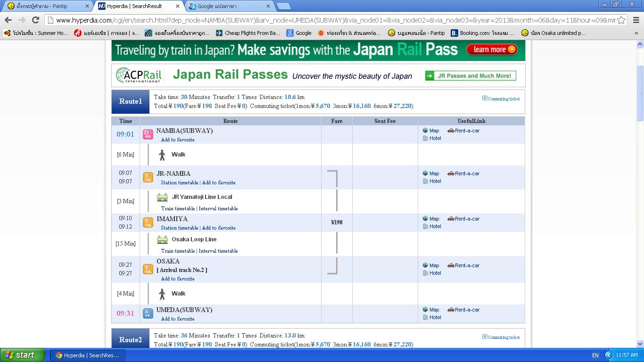644x362 pixels.
Task: Click the Osaka Loop Line train icon
Action: click(162, 239)
